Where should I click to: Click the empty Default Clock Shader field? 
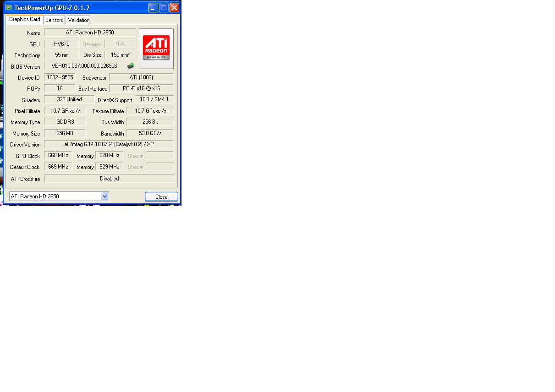(x=160, y=167)
